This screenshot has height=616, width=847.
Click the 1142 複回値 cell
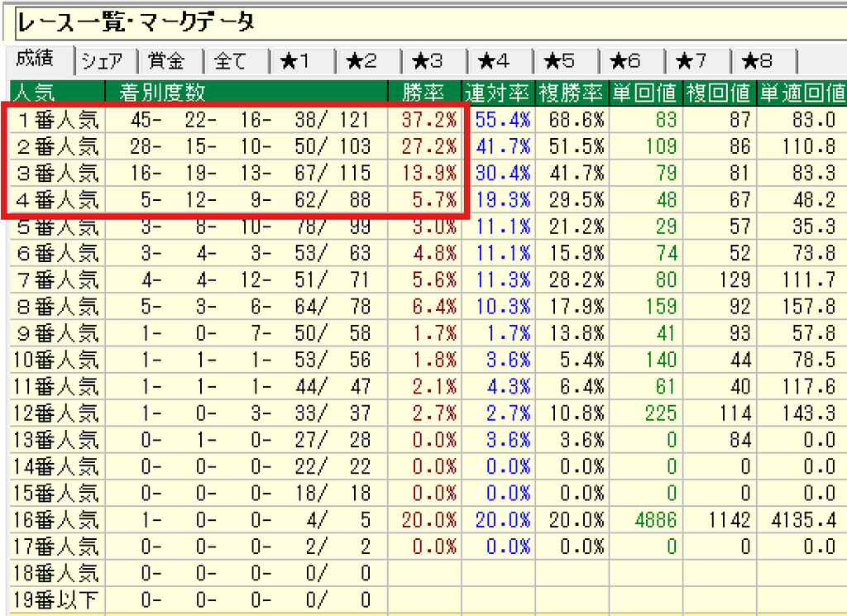point(720,520)
